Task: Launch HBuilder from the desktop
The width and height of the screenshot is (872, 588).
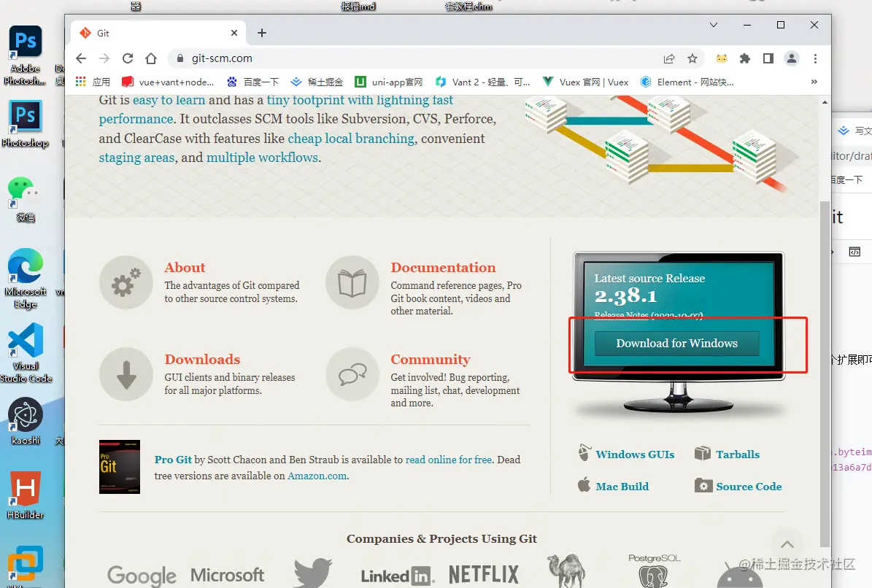Action: pyautogui.click(x=26, y=495)
